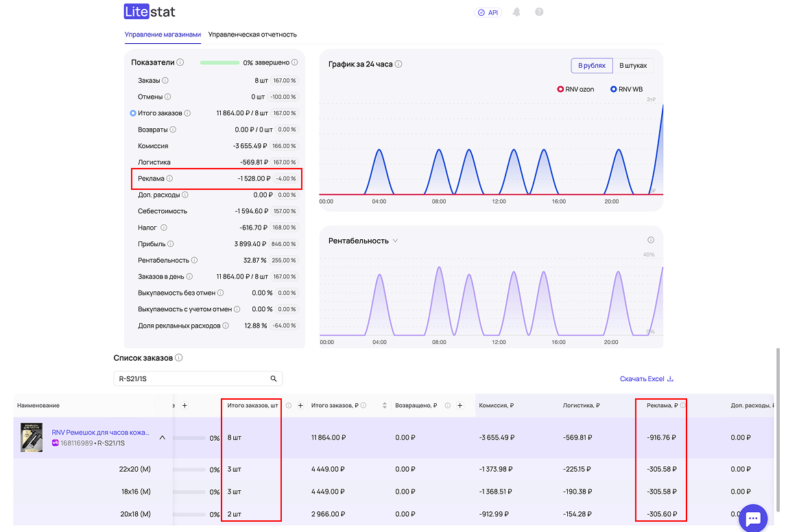Screen dimensions: 788x532
Task: Click info icon next to Показатели
Action: click(180, 62)
